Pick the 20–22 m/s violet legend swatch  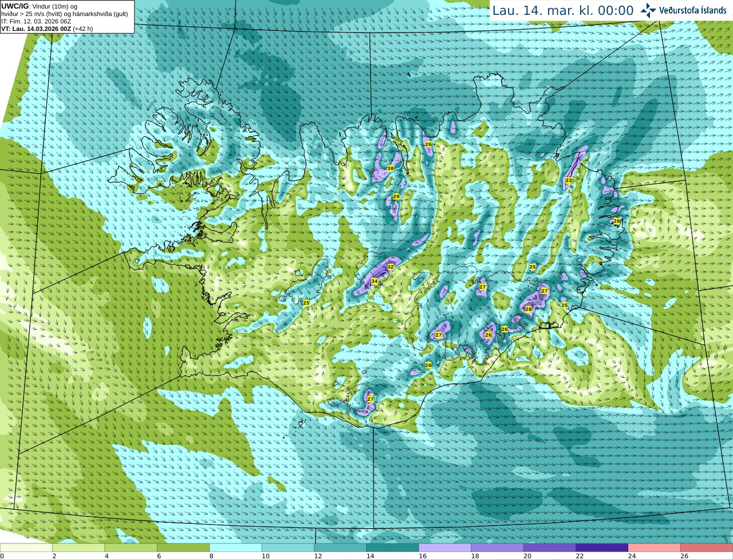coord(550,547)
